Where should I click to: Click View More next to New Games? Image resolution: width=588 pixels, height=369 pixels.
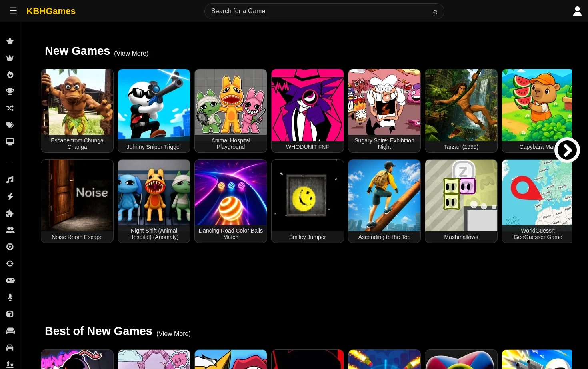point(131,54)
